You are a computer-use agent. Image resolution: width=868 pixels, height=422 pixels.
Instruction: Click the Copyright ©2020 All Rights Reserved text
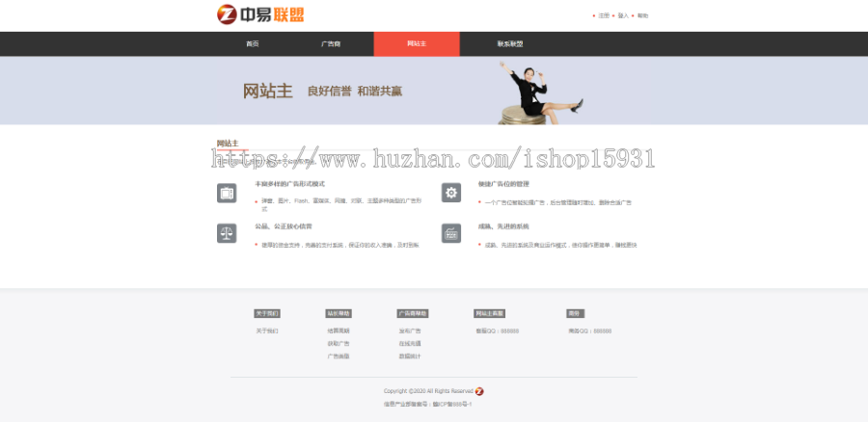point(428,391)
